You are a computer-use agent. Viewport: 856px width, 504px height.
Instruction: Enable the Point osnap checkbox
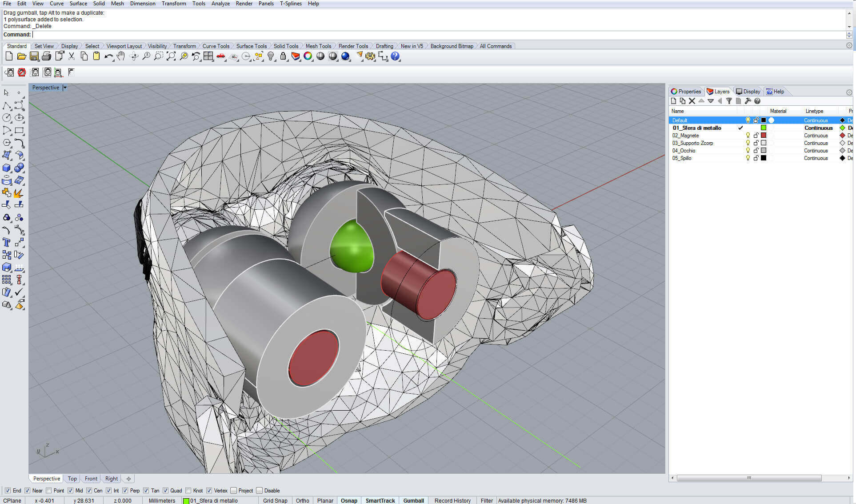pos(49,491)
